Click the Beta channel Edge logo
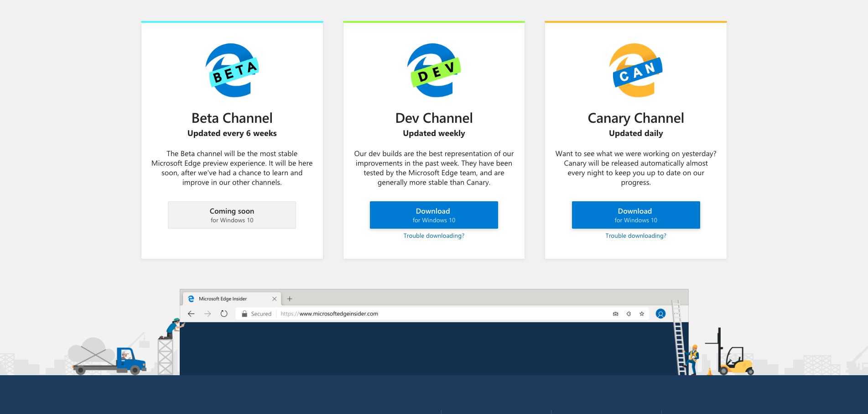The width and height of the screenshot is (868, 414). point(232,70)
